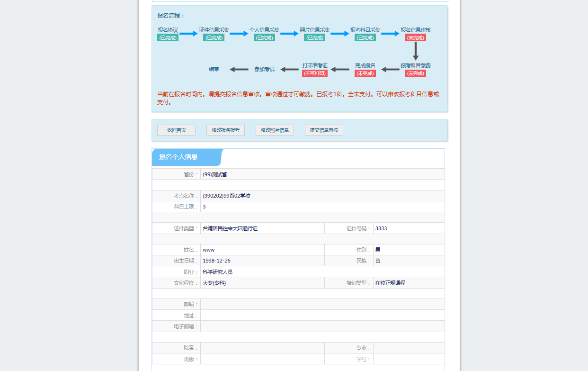Click the downward arrow below 报名信息审核
588x371 pixels.
click(x=416, y=51)
